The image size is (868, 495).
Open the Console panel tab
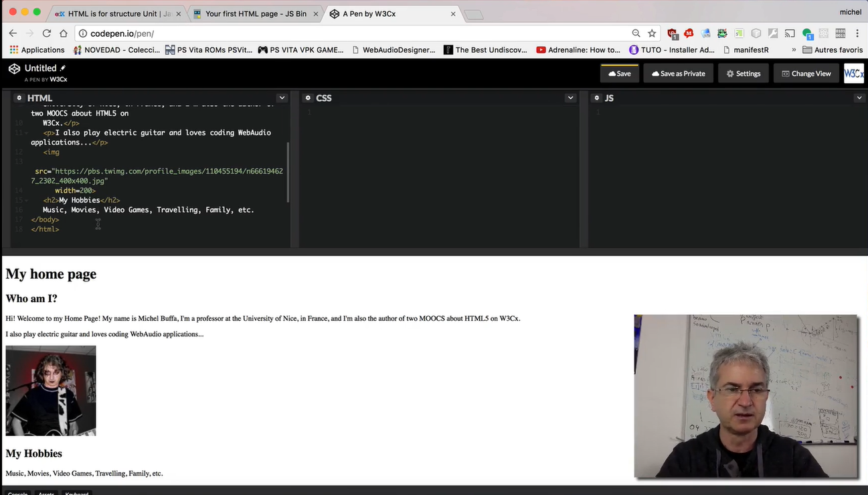click(x=18, y=493)
